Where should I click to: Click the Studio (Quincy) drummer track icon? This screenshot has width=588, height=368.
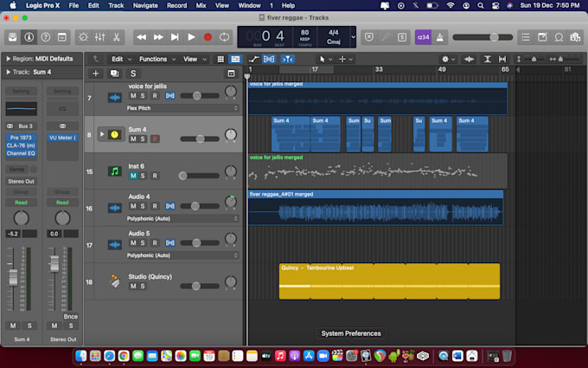pos(115,281)
